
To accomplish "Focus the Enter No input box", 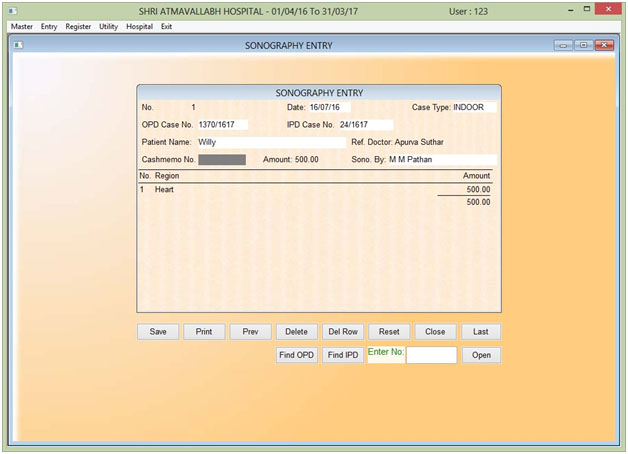I will pos(431,355).
